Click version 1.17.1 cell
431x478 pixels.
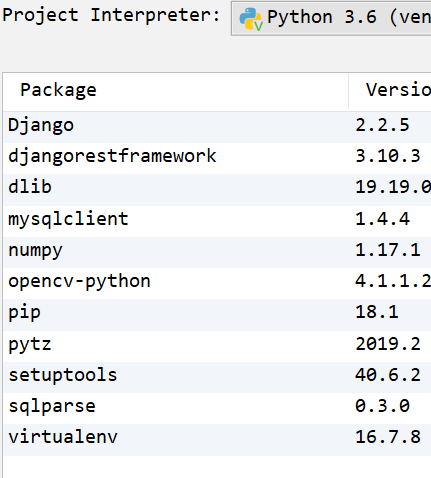point(388,250)
